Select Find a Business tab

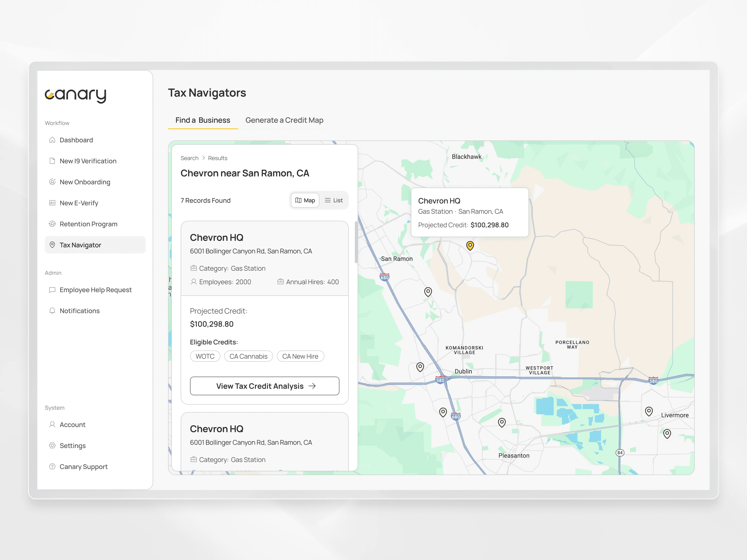(203, 120)
